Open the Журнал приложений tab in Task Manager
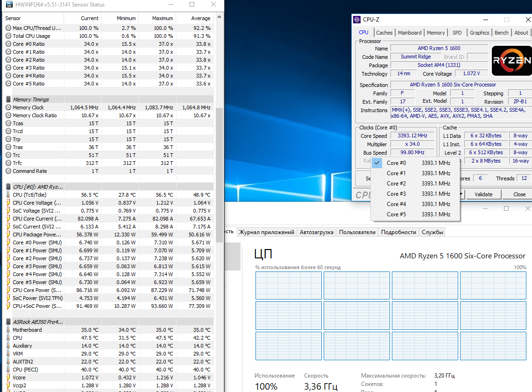 (x=266, y=232)
